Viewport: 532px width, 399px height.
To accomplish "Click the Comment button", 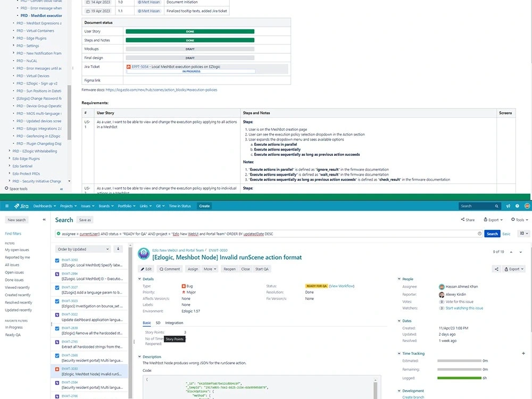I will click(170, 269).
